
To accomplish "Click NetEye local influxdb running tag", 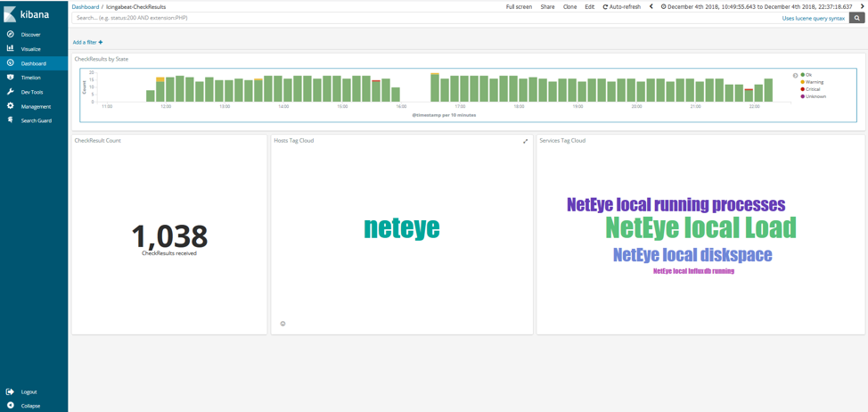I will (693, 271).
